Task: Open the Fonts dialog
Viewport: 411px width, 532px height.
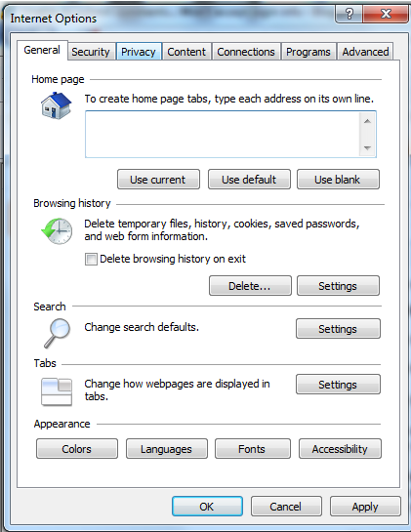Action: [x=252, y=449]
